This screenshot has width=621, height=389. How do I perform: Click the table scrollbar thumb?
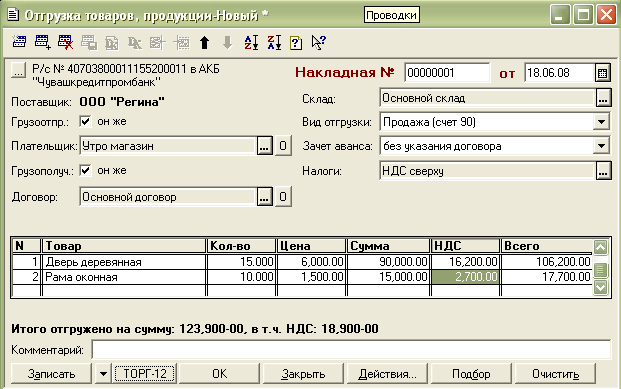click(x=600, y=270)
